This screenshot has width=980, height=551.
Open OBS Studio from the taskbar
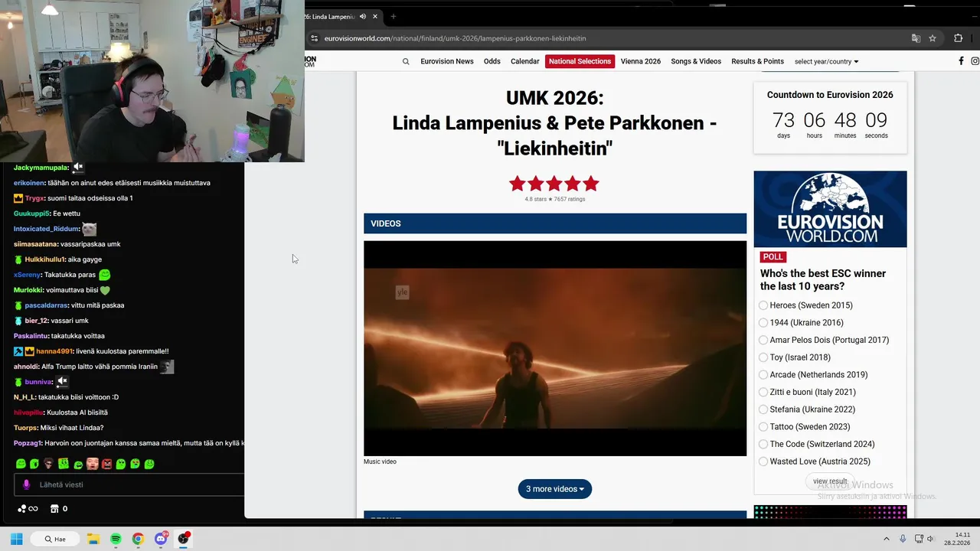[x=183, y=539]
